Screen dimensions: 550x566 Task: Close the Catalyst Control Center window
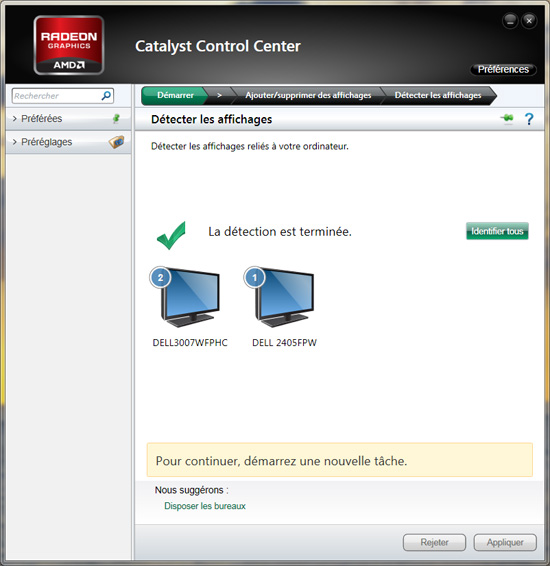529,21
